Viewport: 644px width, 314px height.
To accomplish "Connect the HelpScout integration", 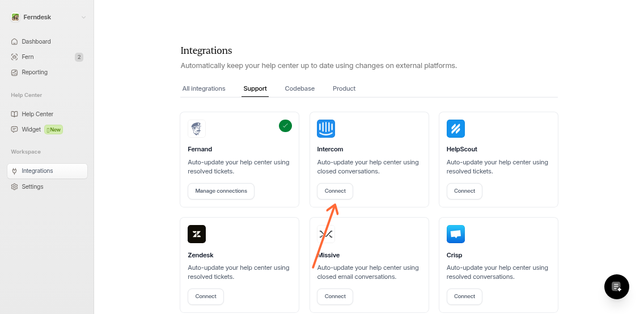I will tap(464, 191).
